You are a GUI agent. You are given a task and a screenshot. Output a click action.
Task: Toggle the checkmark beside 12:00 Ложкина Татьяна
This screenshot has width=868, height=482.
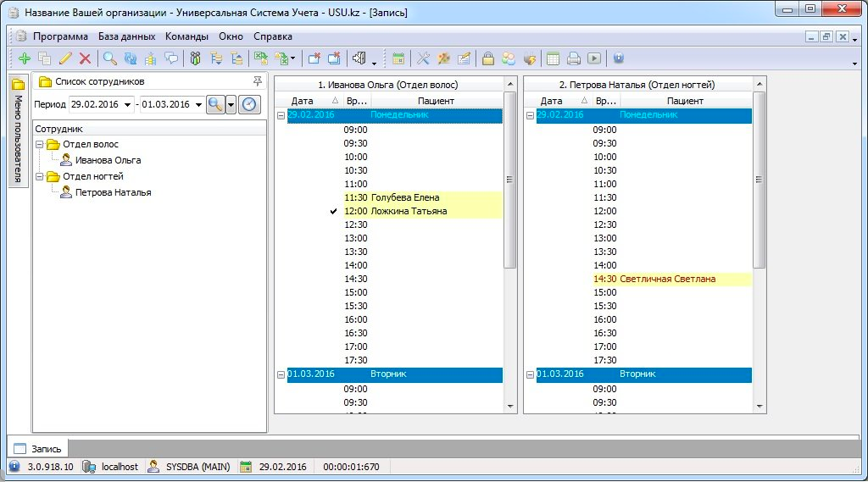point(333,211)
